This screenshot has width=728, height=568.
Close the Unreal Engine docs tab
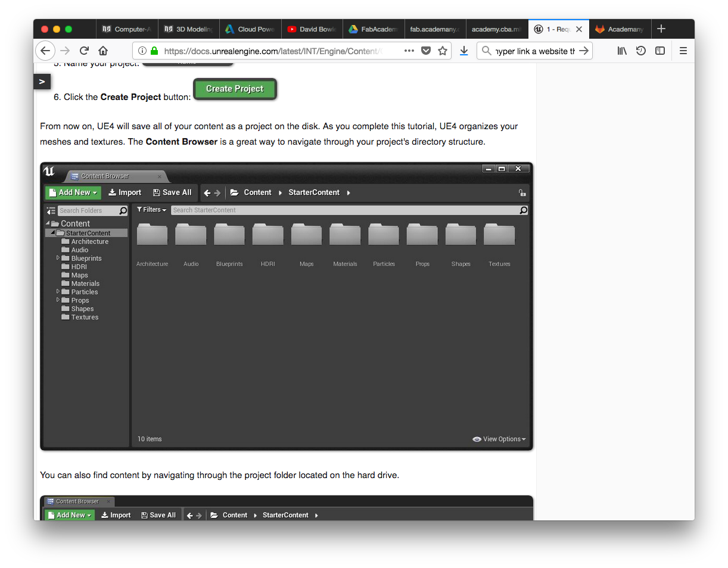pos(578,29)
